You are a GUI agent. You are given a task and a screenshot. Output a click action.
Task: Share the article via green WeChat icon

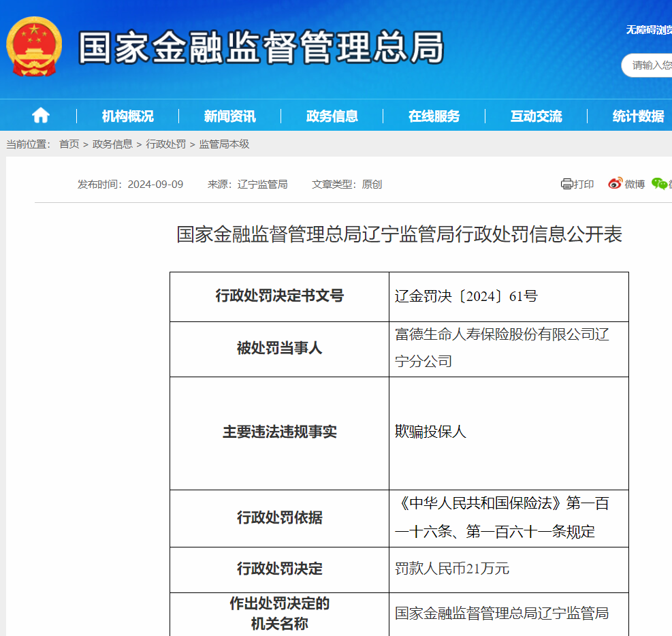coord(659,184)
